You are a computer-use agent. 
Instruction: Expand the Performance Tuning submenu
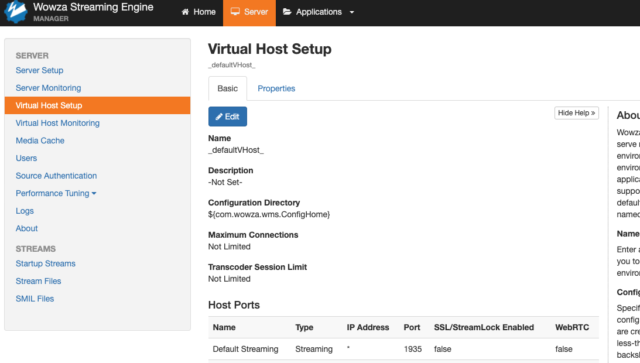pyautogui.click(x=56, y=193)
